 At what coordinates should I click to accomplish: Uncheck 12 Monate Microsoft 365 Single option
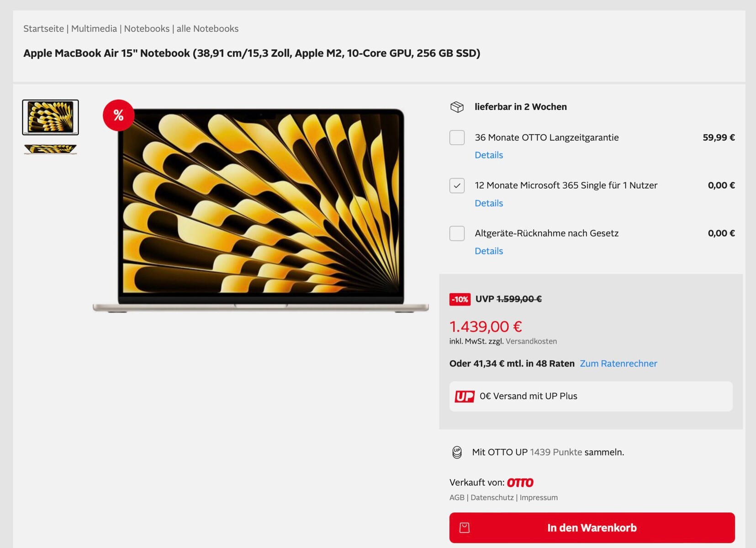[457, 185]
